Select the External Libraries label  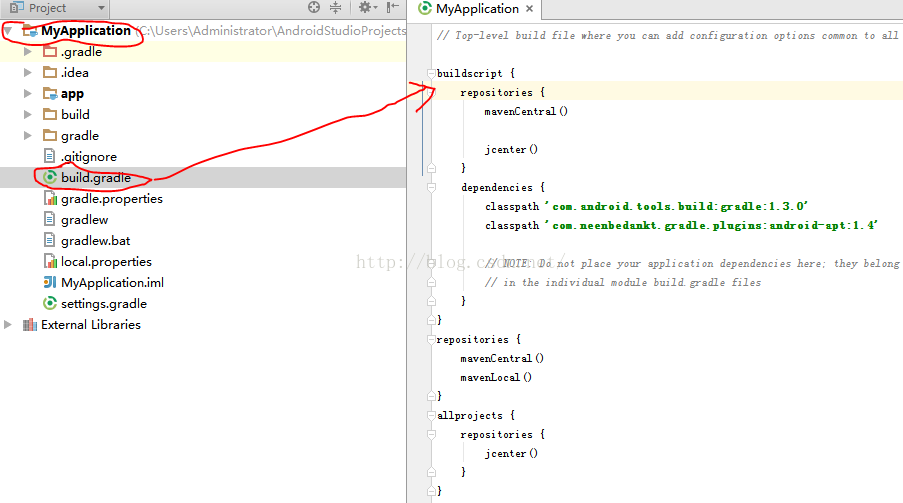pyautogui.click(x=90, y=324)
